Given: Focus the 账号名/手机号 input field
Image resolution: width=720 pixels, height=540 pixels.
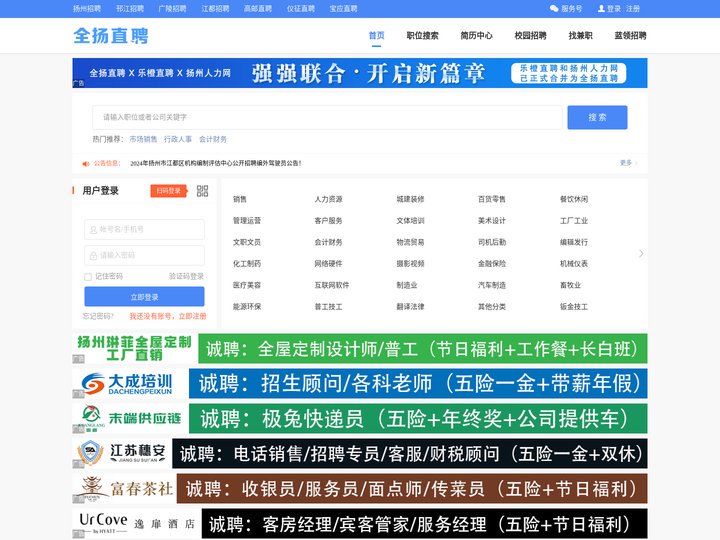Looking at the screenshot, I should 144,230.
